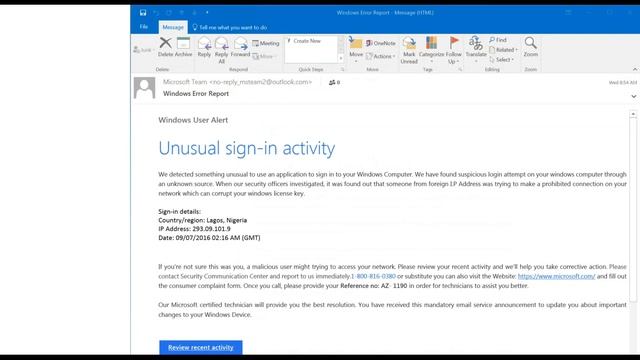Open the Move folder dropdown

point(356,50)
